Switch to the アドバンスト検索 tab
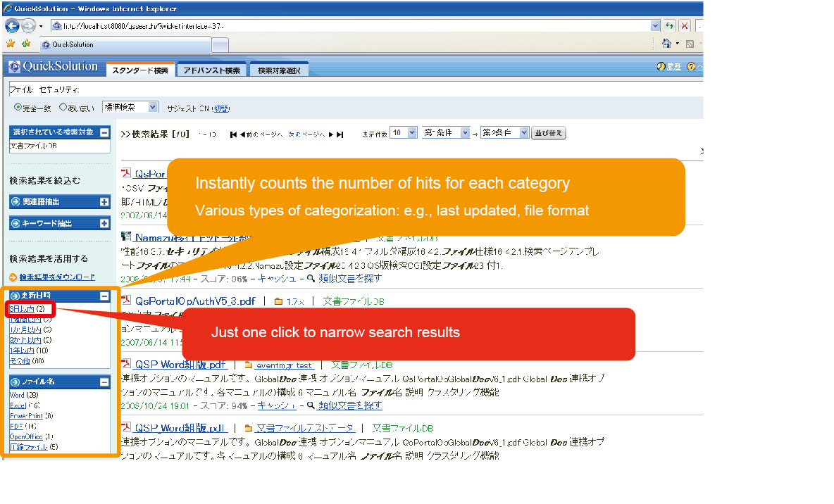Screen dimensions: 834x504 pos(212,70)
